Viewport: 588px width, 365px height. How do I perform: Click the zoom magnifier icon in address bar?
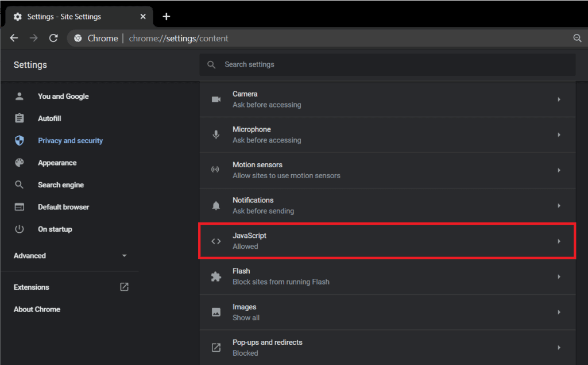click(577, 38)
